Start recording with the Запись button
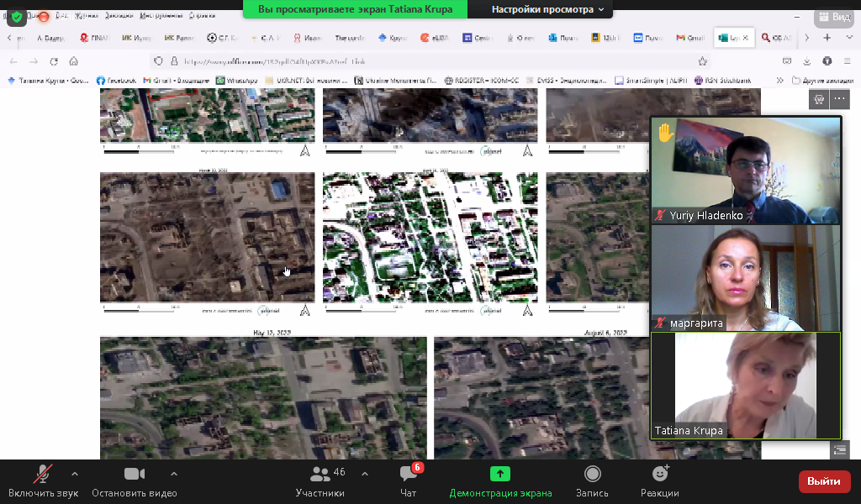The height and width of the screenshot is (504, 861). [x=593, y=481]
